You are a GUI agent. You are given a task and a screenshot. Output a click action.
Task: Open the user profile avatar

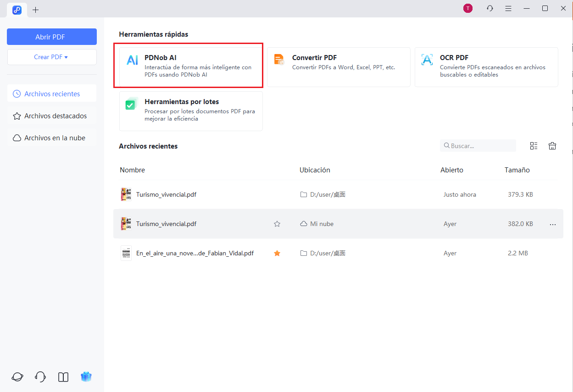coord(467,9)
